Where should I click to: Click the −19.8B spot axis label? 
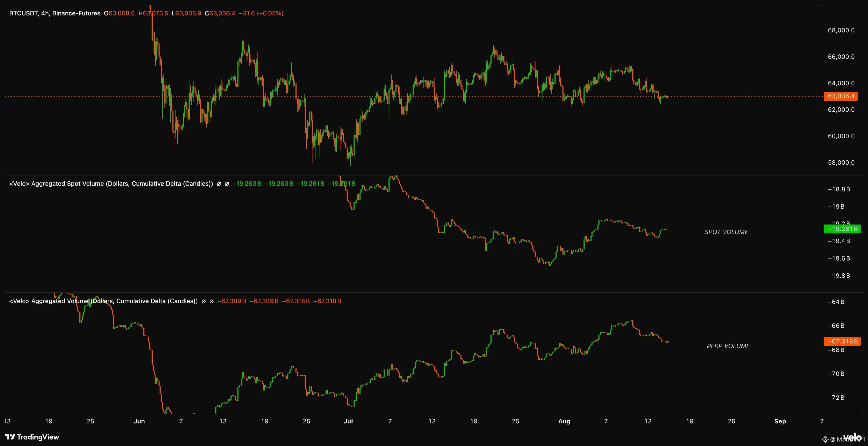[839, 276]
